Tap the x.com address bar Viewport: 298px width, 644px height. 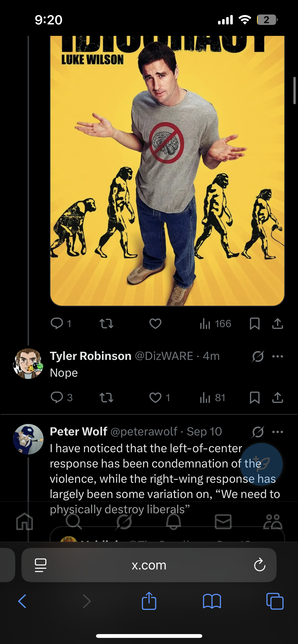[149, 565]
